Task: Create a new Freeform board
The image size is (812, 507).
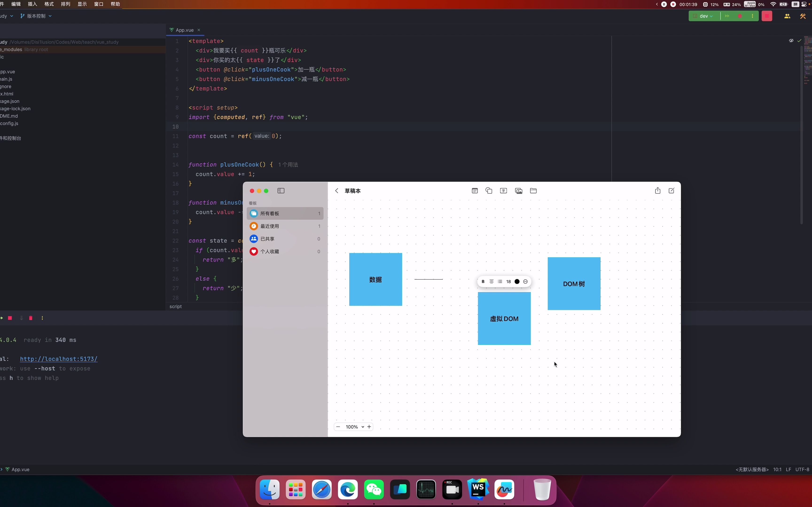Action: click(x=671, y=190)
